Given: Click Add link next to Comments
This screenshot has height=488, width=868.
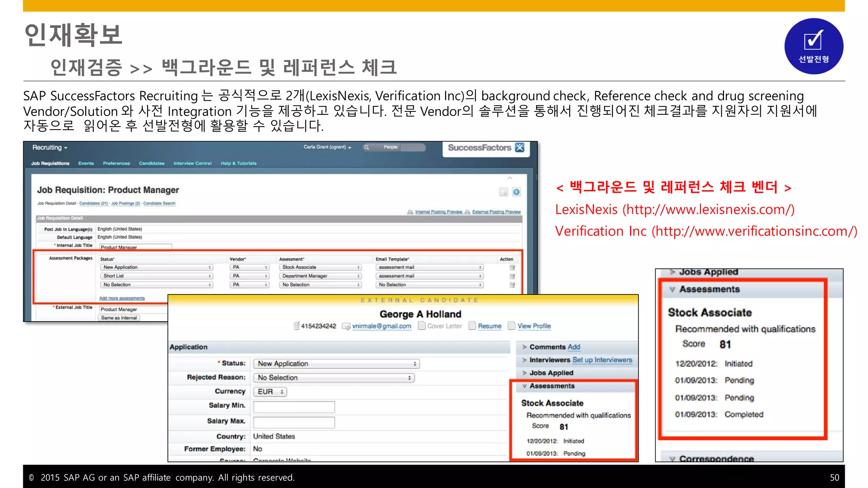Looking at the screenshot, I should pos(574,347).
